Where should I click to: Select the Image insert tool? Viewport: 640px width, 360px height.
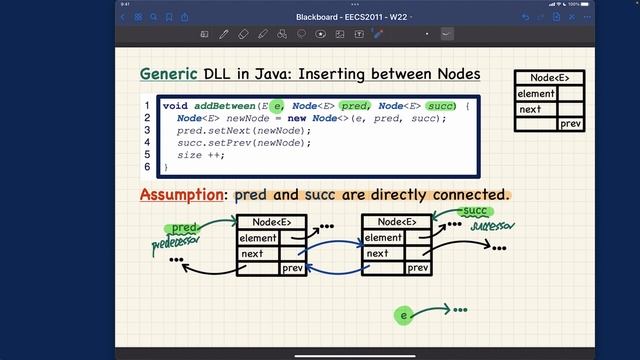click(x=340, y=34)
